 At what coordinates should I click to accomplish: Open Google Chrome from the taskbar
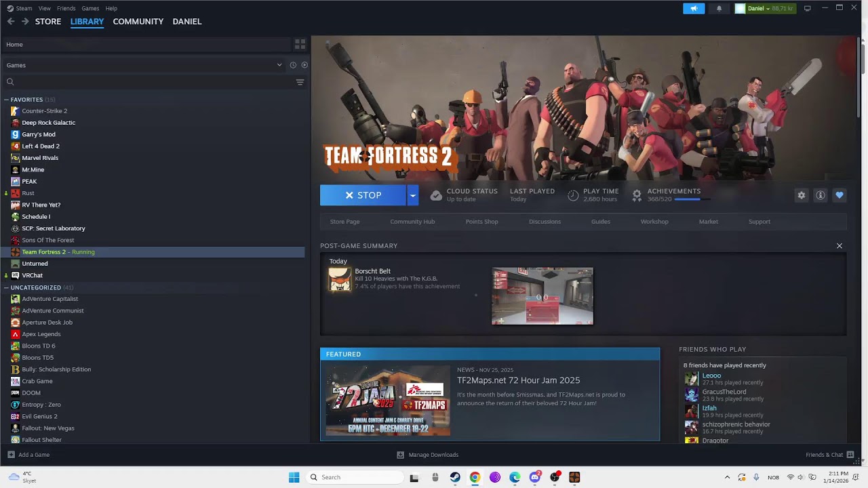point(475,477)
